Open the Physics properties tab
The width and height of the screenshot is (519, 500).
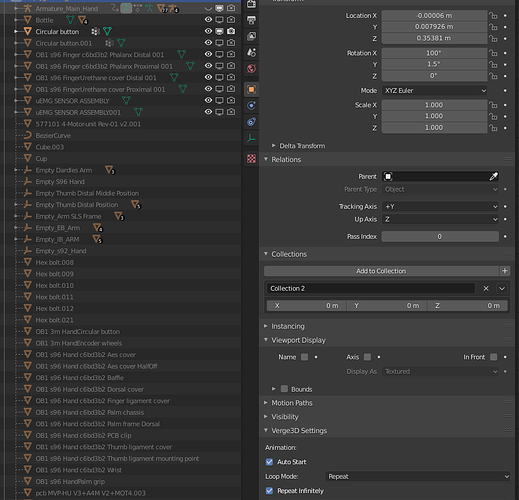(x=251, y=105)
